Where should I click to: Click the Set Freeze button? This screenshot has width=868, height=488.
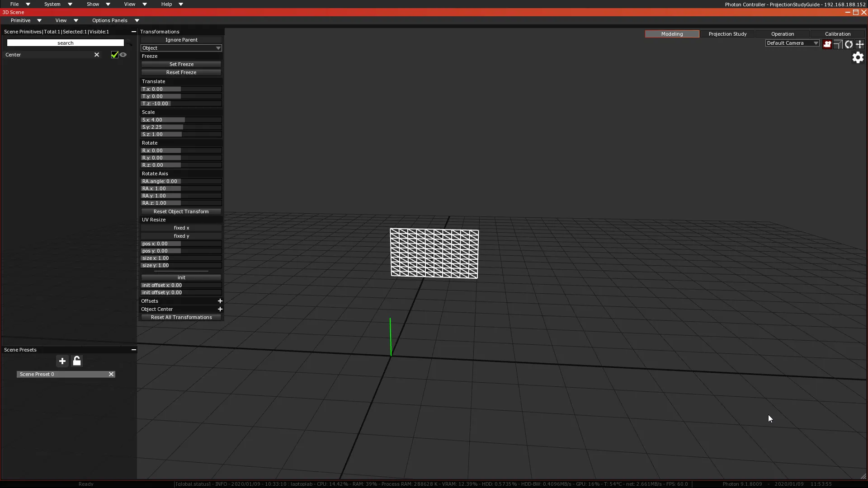pyautogui.click(x=181, y=64)
